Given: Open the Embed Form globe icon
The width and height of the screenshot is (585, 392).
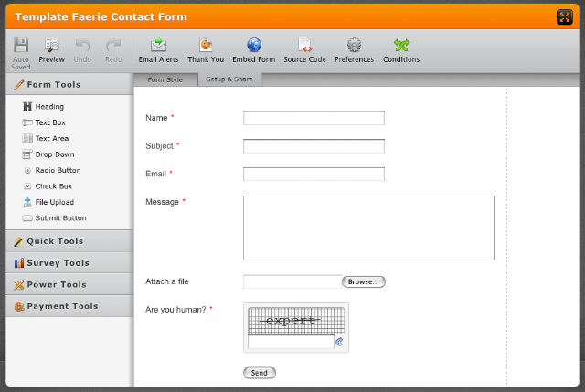Looking at the screenshot, I should 254,45.
